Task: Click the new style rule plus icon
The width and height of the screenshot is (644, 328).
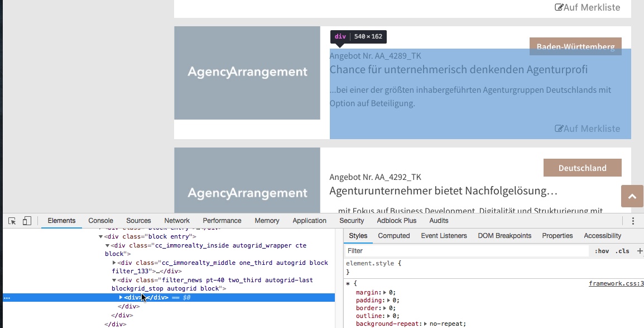Action: tap(640, 251)
